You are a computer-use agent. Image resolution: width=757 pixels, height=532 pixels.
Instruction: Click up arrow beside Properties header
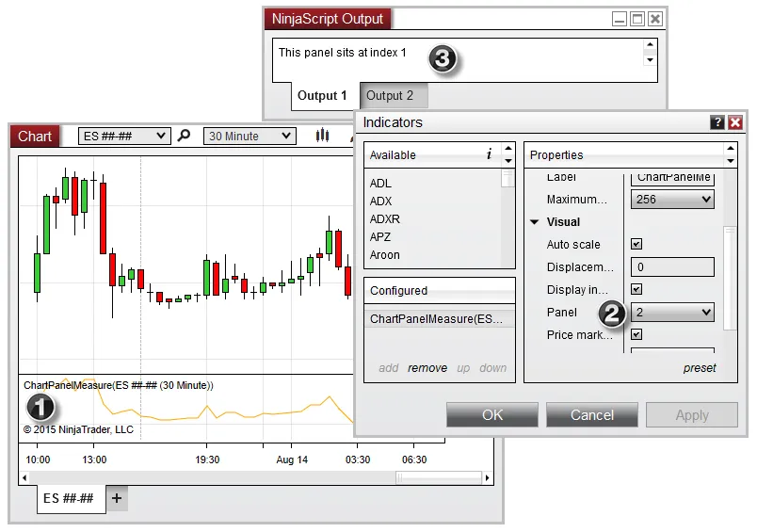[731, 148]
